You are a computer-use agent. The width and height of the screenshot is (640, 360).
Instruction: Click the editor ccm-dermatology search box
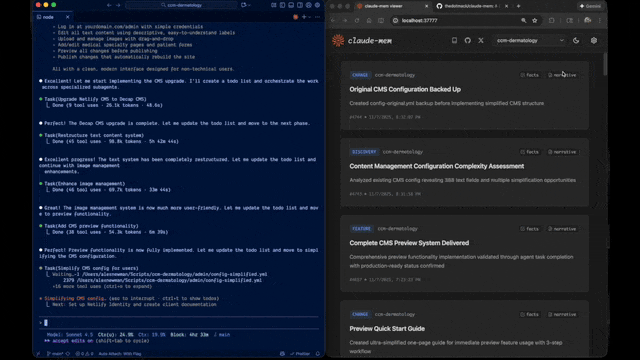point(181,5)
